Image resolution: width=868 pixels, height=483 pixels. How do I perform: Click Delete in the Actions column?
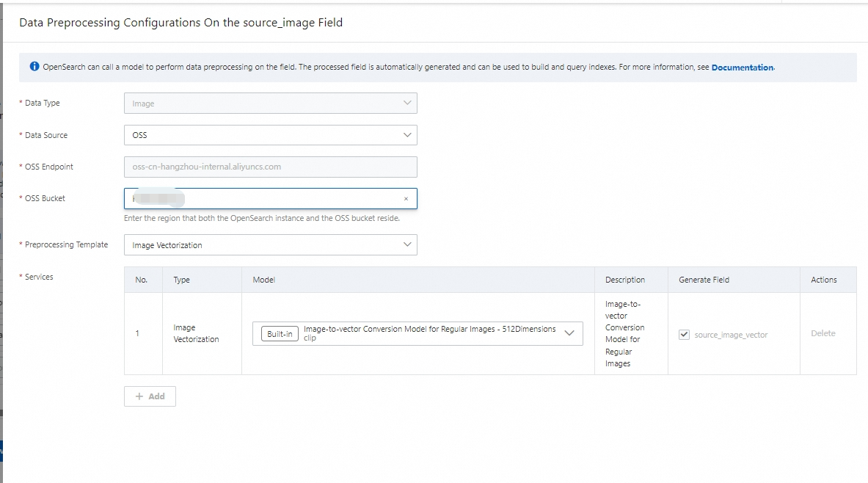pos(823,333)
